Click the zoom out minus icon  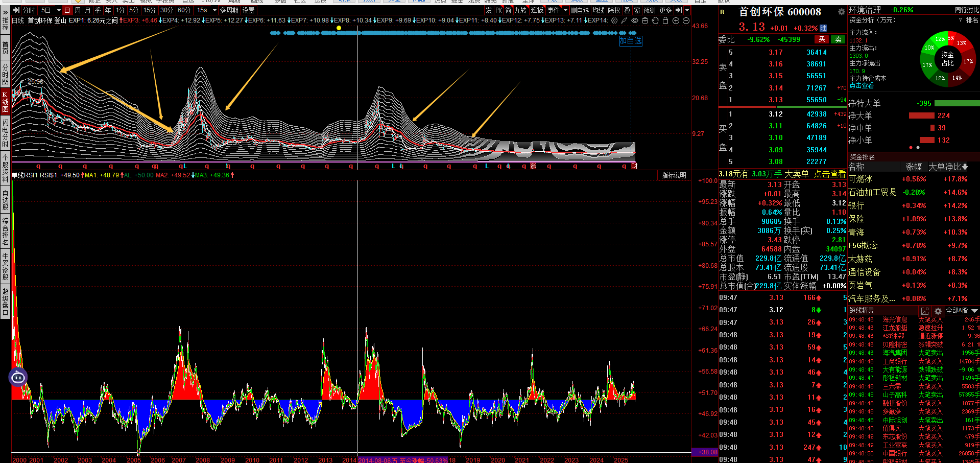coord(686,20)
